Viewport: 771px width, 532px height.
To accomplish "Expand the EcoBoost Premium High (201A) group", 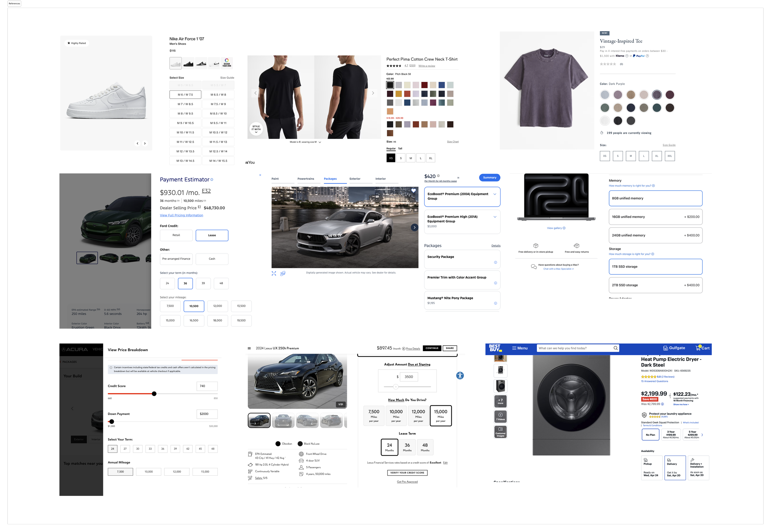I will 494,217.
